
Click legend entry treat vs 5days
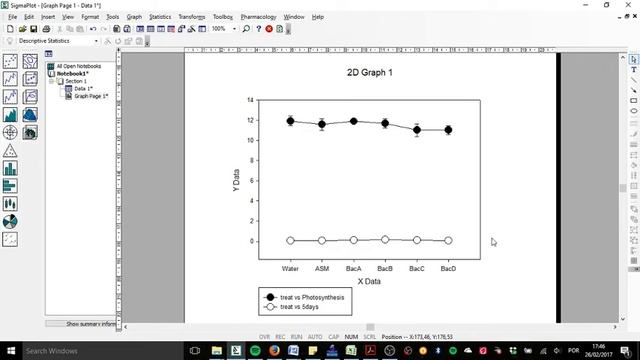click(299, 307)
